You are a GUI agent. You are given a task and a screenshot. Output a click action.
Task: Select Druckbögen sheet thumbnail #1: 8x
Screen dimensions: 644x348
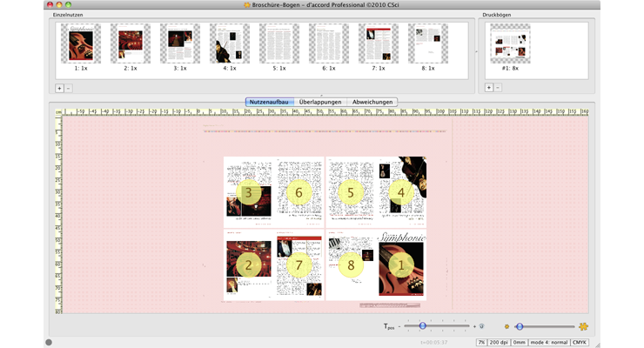pos(510,43)
